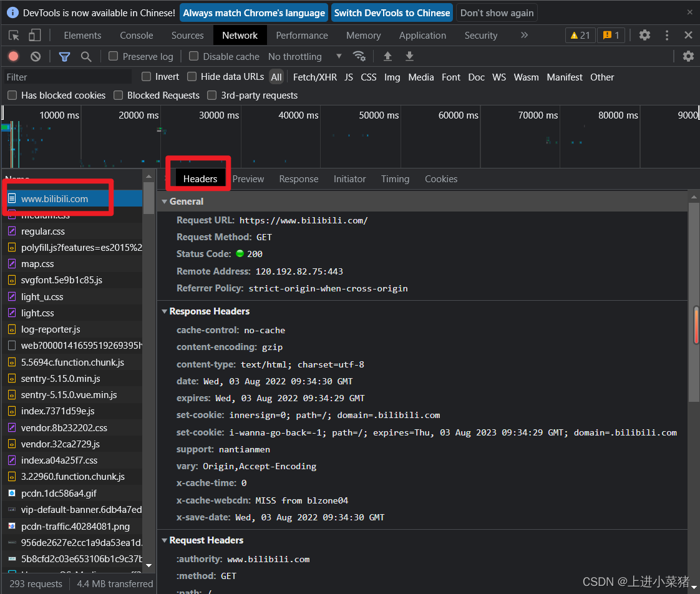Show the Initiator tab of the request
Screen dimensions: 700x594
tap(349, 179)
